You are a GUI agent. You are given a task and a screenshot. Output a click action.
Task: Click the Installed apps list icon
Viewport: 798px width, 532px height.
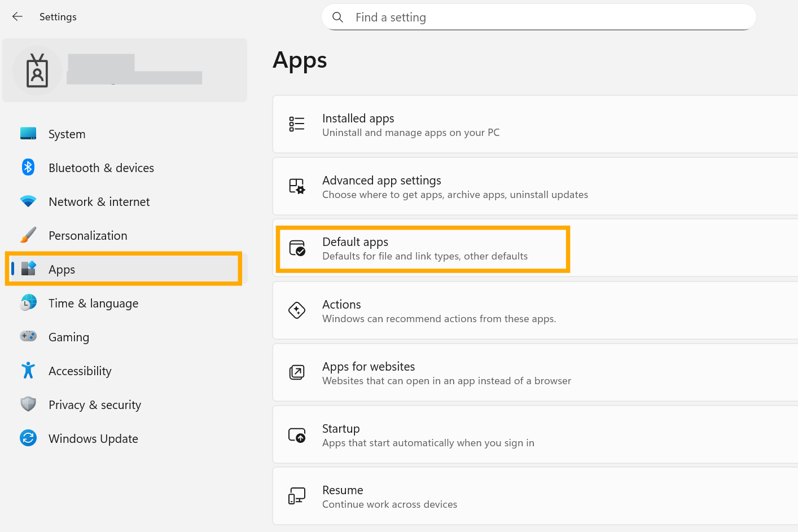(x=297, y=124)
